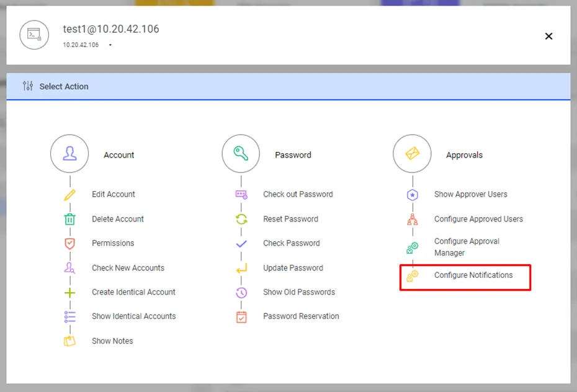Click the list icon for Show Identical Accounts

[69, 316]
